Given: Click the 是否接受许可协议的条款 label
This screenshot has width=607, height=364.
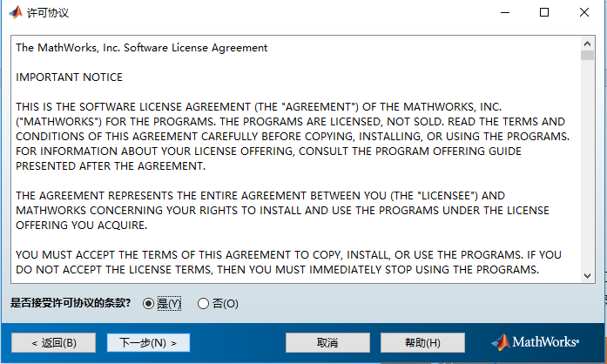Looking at the screenshot, I should 71,304.
